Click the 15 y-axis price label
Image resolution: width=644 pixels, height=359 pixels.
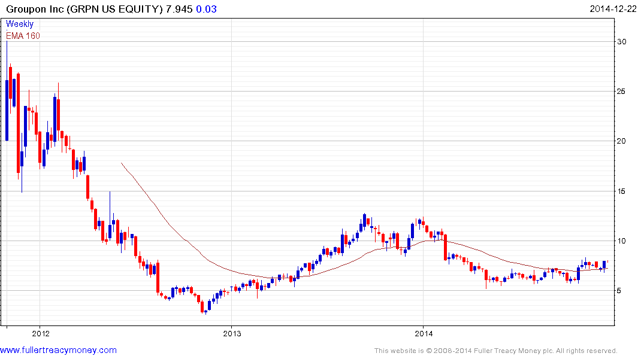pos(621,191)
